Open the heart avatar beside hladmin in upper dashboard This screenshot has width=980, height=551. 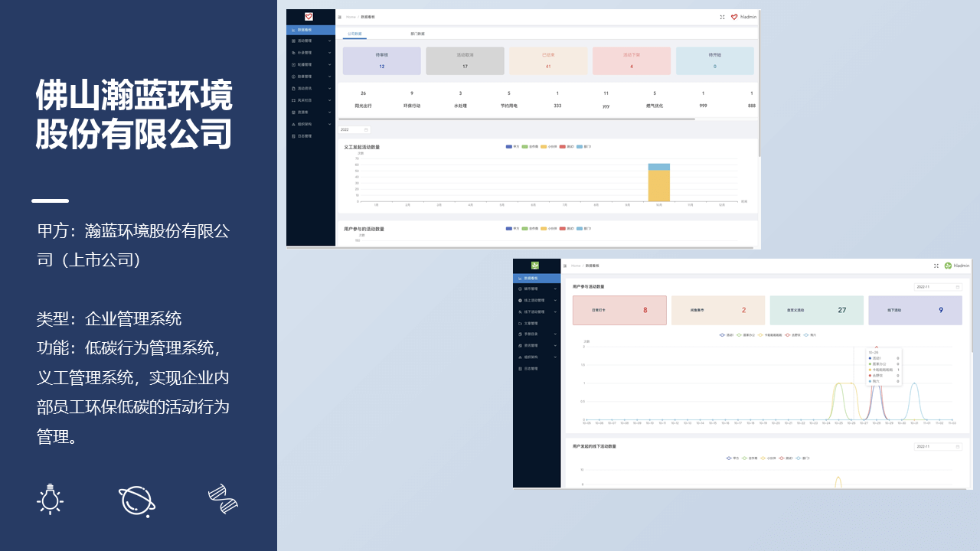click(734, 17)
